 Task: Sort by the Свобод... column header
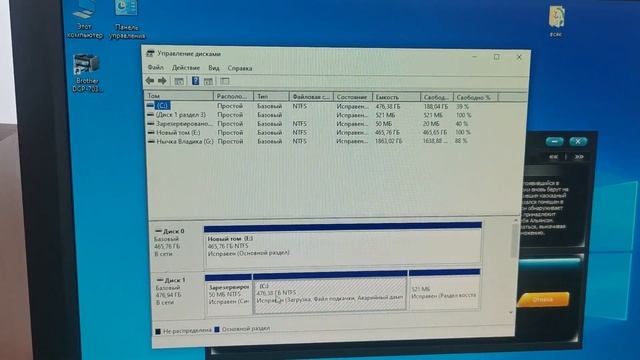click(437, 98)
